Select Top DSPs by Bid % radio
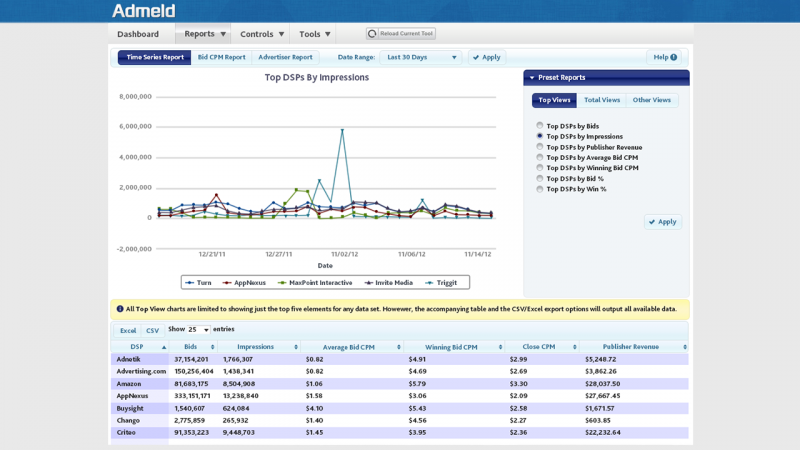The height and width of the screenshot is (450, 800). click(539, 179)
